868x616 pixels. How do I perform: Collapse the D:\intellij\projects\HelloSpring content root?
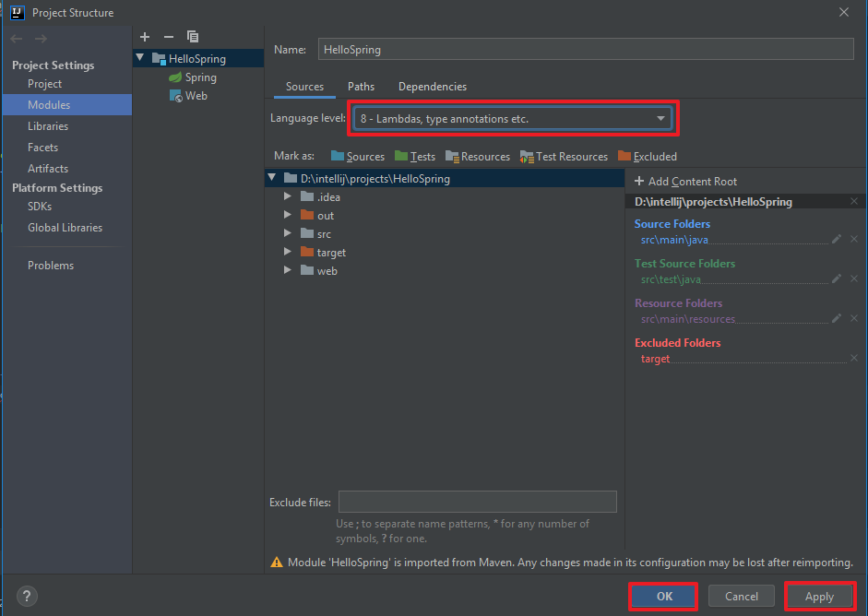pos(272,178)
